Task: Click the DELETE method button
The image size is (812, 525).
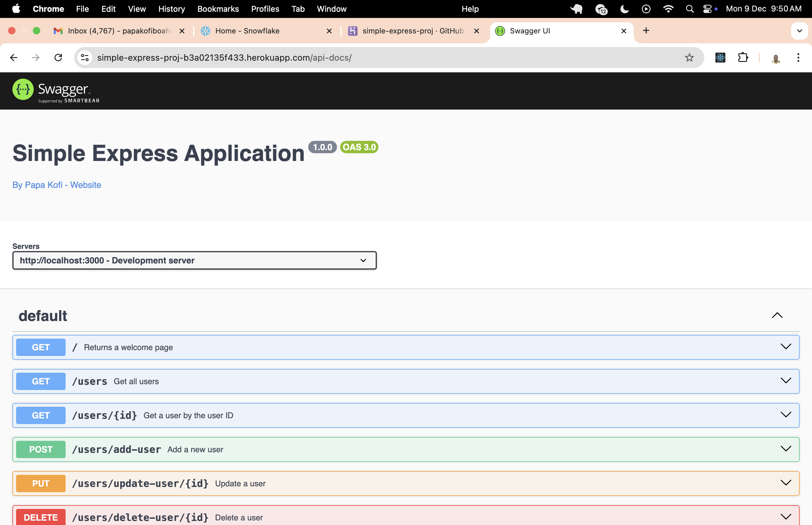Action: (41, 517)
